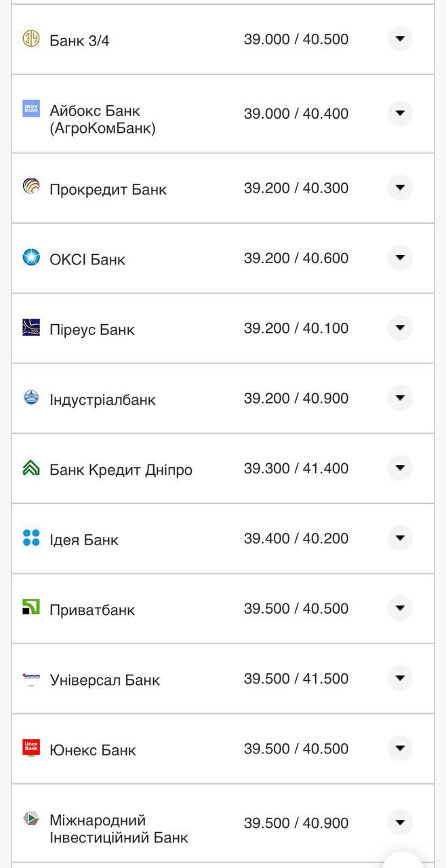This screenshot has height=868, width=446.
Task: Click the Піреус Банк logo icon
Action: click(x=31, y=328)
